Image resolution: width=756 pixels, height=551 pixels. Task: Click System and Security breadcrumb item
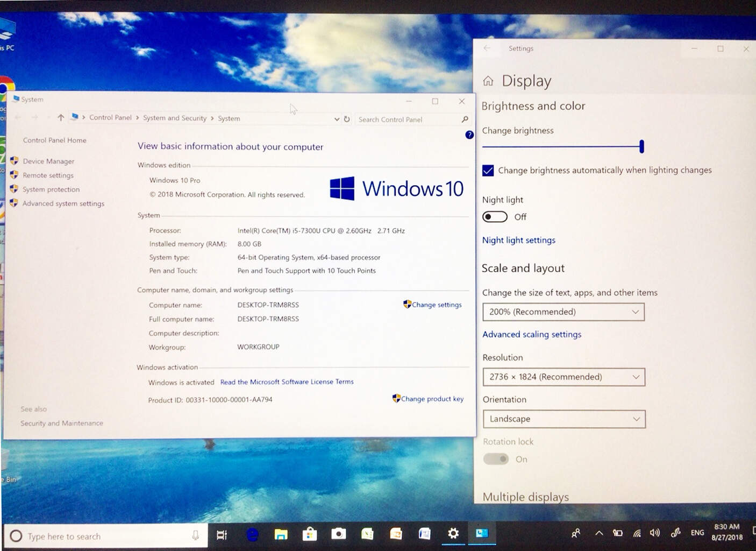[175, 118]
